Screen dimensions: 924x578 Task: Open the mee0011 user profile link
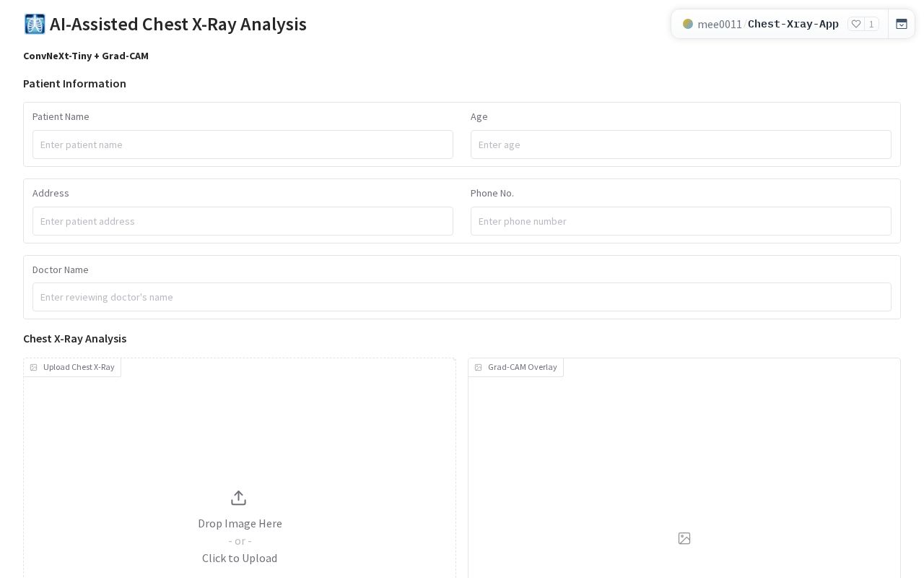pos(720,24)
